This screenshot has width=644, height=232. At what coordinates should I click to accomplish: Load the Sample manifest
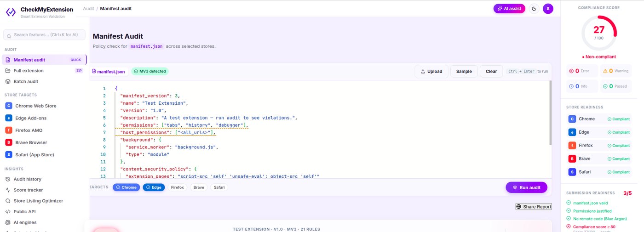point(464,71)
